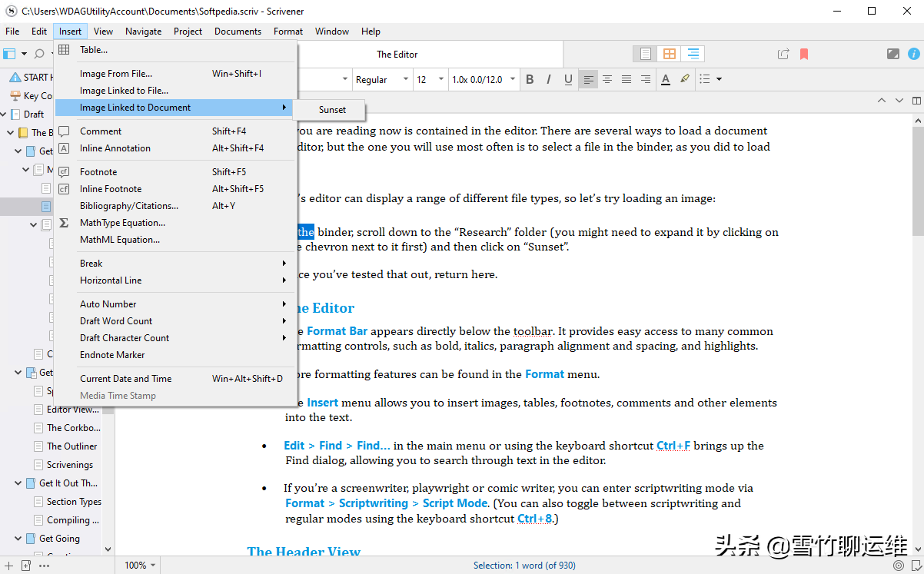Toggle the split editor icon
Viewport: 924px width, 574px height.
click(x=916, y=100)
